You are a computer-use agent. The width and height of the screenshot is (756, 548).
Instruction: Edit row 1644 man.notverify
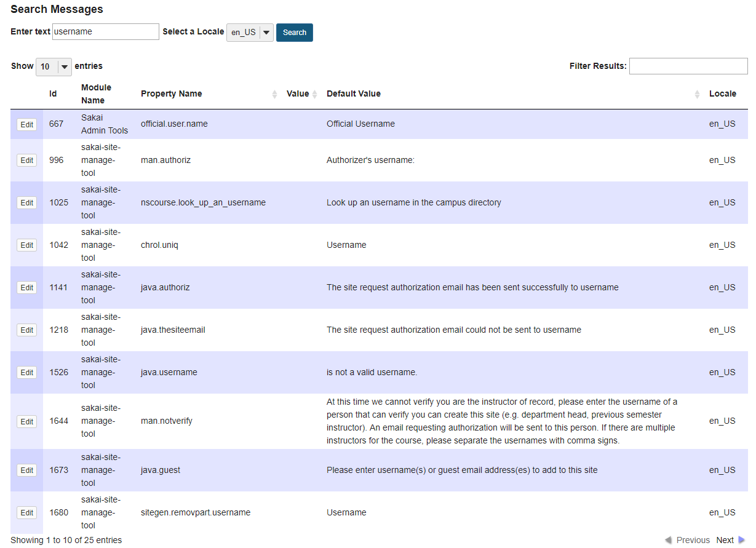click(x=26, y=421)
